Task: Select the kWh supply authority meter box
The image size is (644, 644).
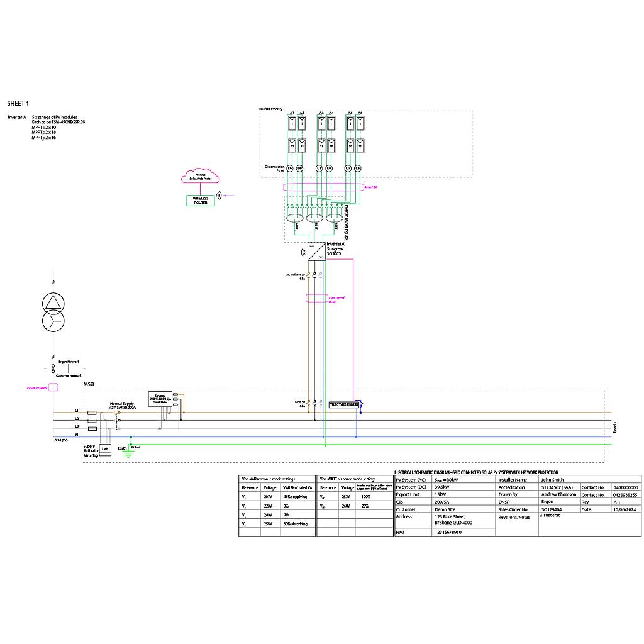Action: [105, 449]
